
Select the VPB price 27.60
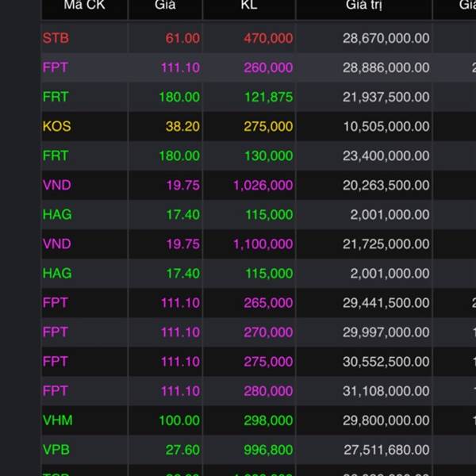pos(182,449)
